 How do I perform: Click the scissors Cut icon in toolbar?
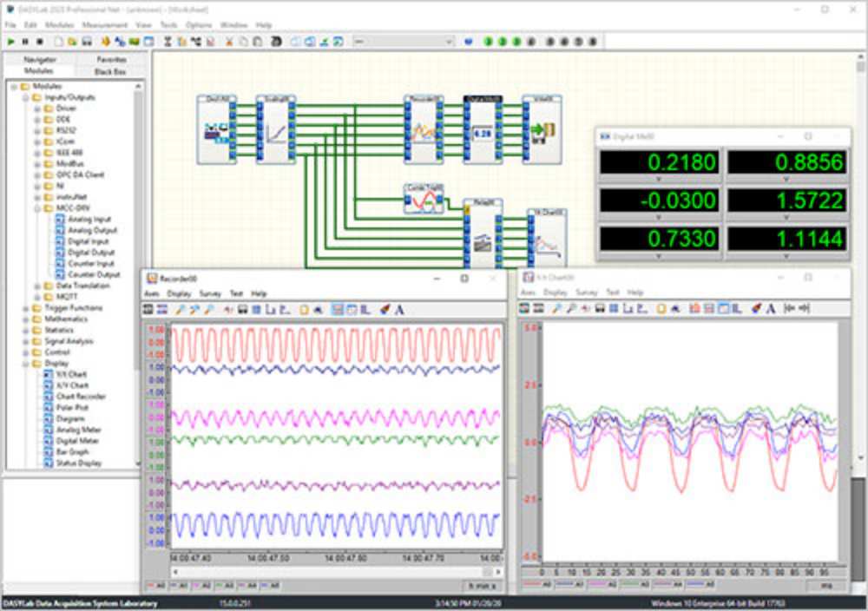pyautogui.click(x=229, y=41)
